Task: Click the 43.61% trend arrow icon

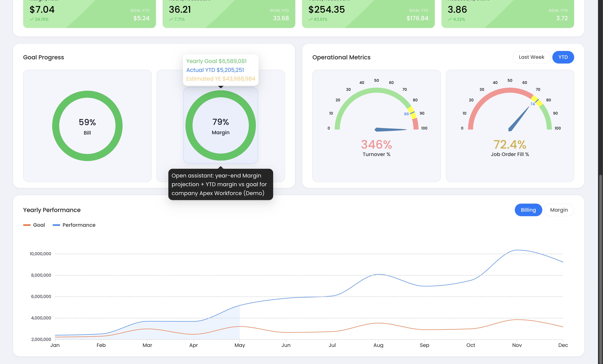Action: (x=310, y=19)
